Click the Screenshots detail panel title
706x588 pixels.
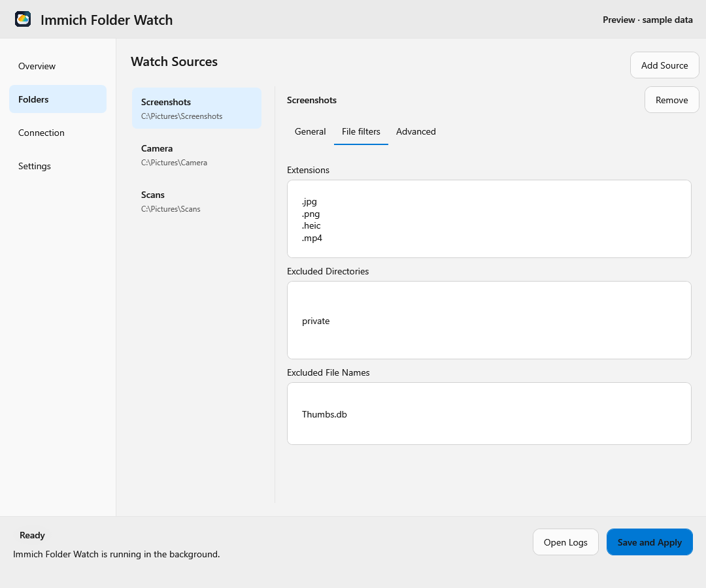coord(312,100)
